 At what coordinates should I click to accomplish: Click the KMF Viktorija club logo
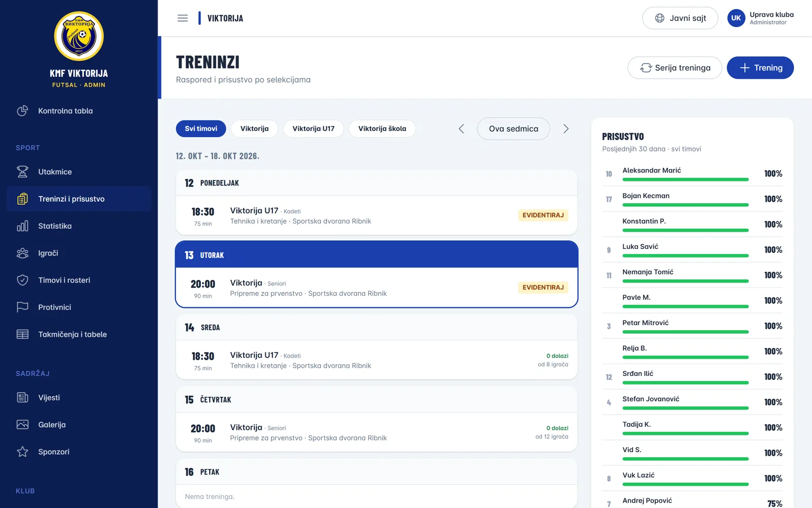click(79, 37)
